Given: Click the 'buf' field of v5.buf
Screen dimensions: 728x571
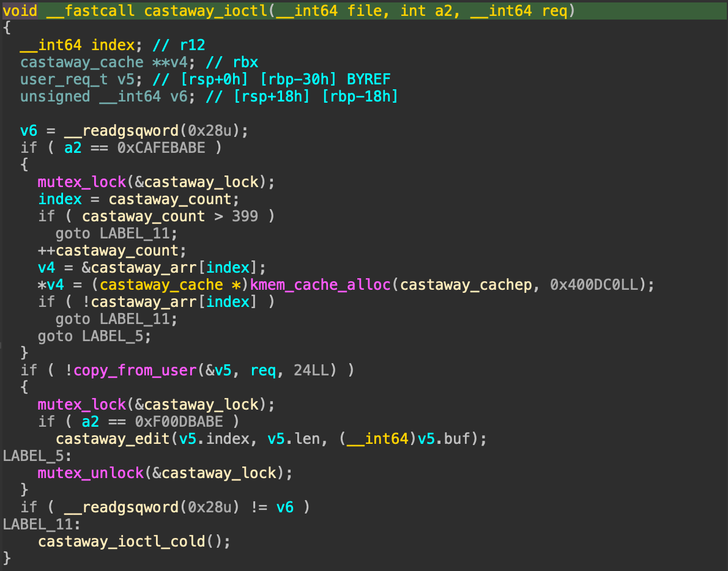Looking at the screenshot, I should [x=457, y=438].
